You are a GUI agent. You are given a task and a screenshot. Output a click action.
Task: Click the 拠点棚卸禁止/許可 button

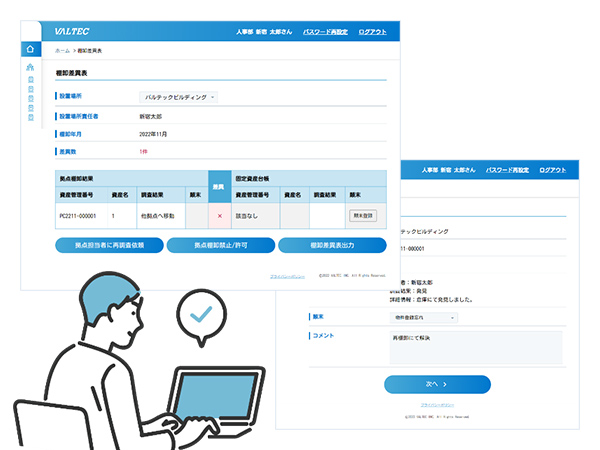pyautogui.click(x=220, y=246)
